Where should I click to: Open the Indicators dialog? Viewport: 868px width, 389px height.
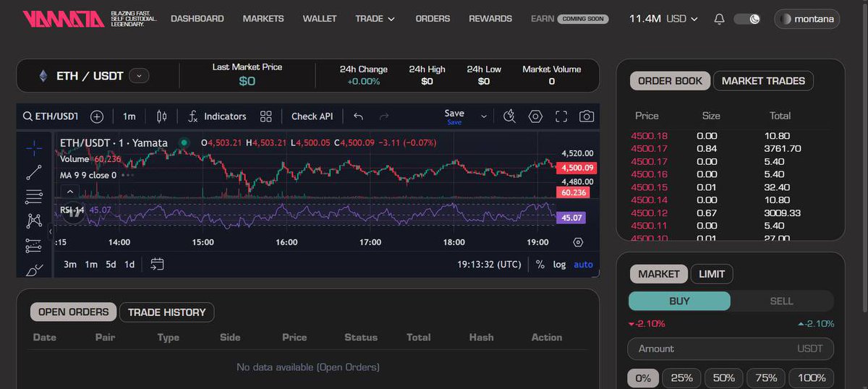click(x=217, y=116)
